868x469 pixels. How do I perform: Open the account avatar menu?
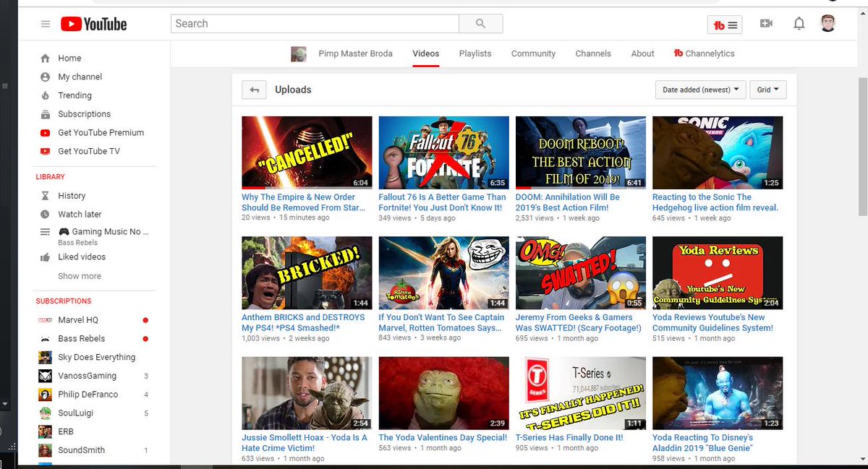829,24
